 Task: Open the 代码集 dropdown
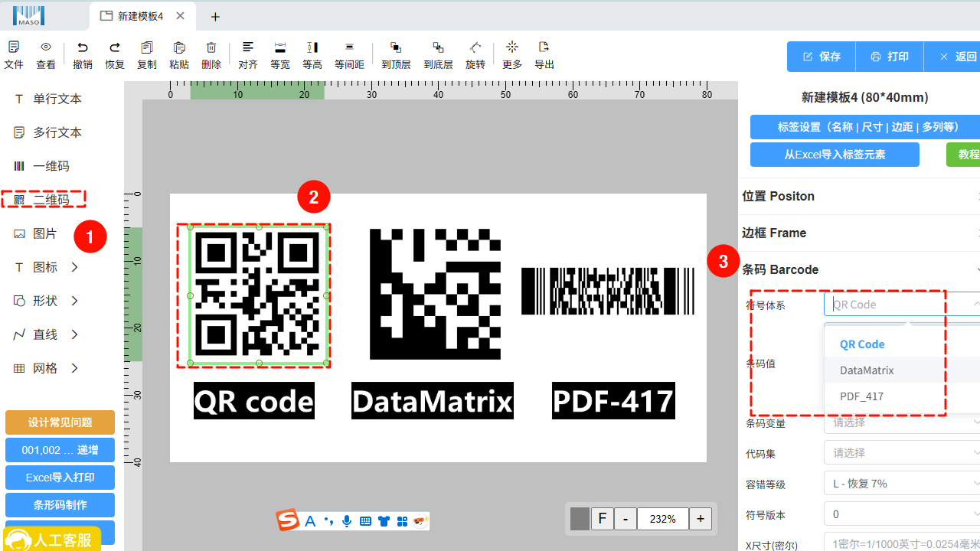click(x=902, y=453)
